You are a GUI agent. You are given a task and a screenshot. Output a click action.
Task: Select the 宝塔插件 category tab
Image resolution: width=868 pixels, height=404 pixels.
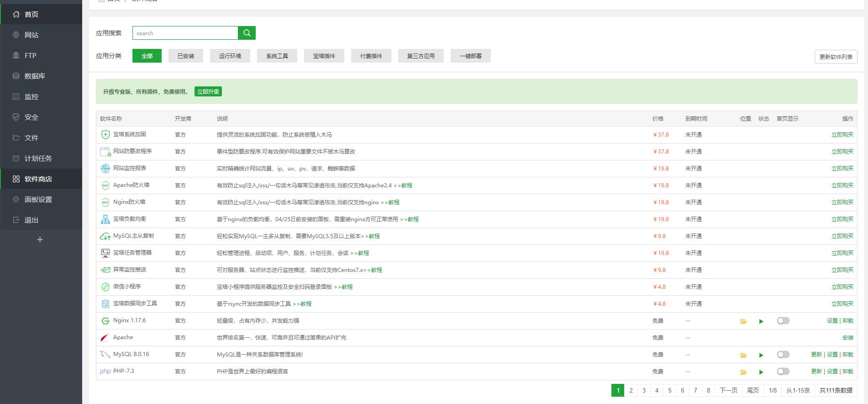(x=324, y=56)
